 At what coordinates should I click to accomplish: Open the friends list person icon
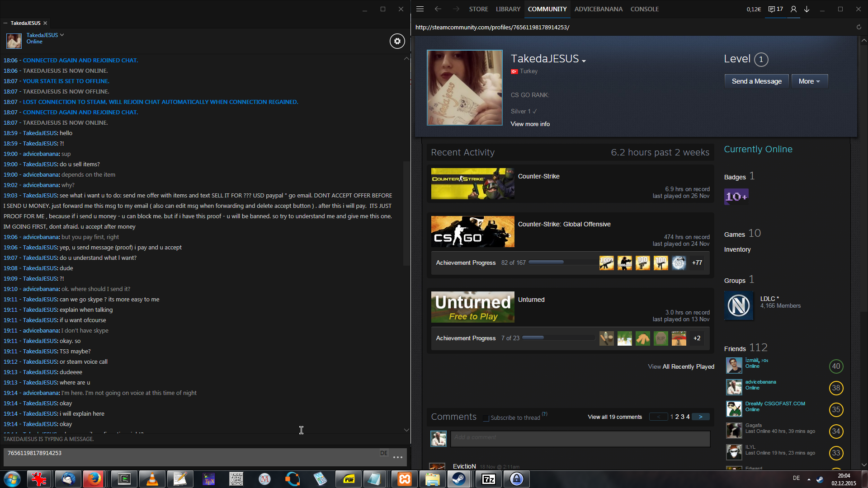793,9
